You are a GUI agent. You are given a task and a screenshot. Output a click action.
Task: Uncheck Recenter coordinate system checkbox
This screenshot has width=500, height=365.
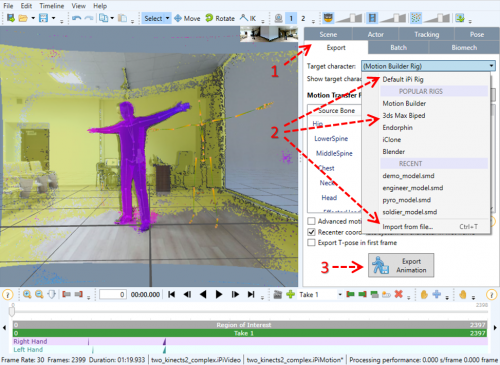(311, 232)
